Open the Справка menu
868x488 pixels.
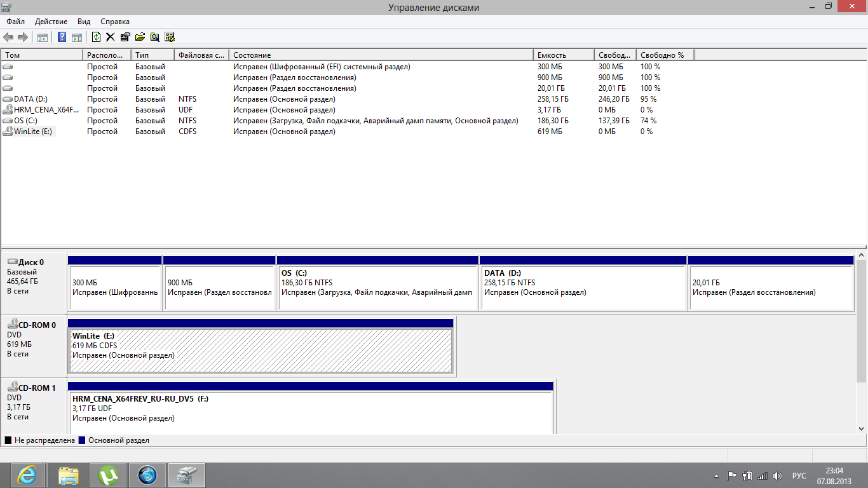pyautogui.click(x=115, y=22)
